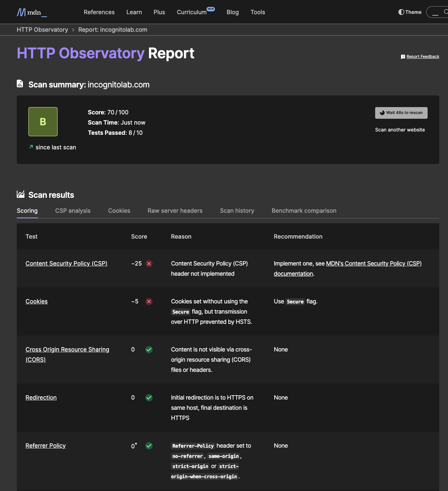Click the CORS reason text

pyautogui.click(x=212, y=360)
